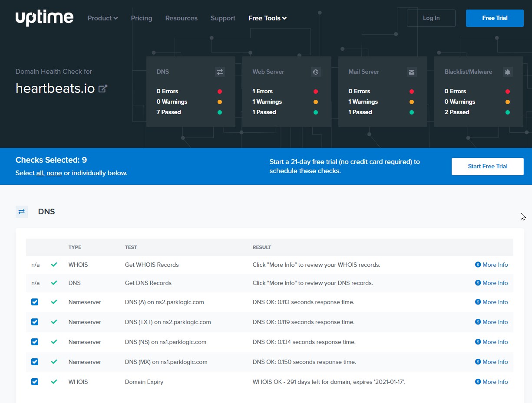Uncheck DNS (A) on ns2.parklogic.com checkbox
532x403 pixels.
point(35,302)
